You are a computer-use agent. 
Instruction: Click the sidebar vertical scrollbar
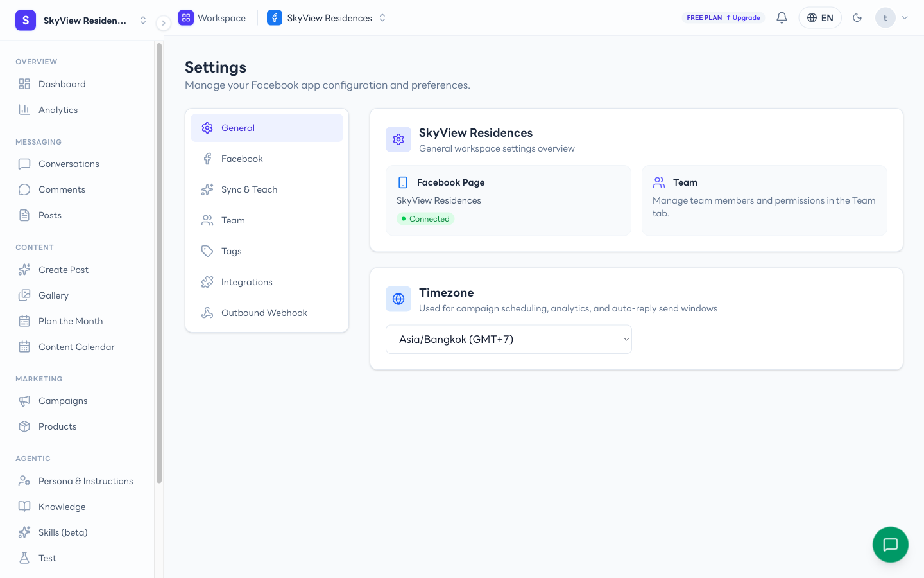pos(159,263)
